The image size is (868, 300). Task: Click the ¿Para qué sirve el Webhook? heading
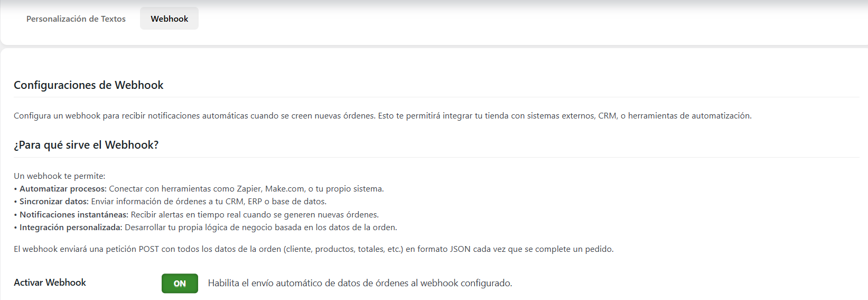click(x=86, y=145)
